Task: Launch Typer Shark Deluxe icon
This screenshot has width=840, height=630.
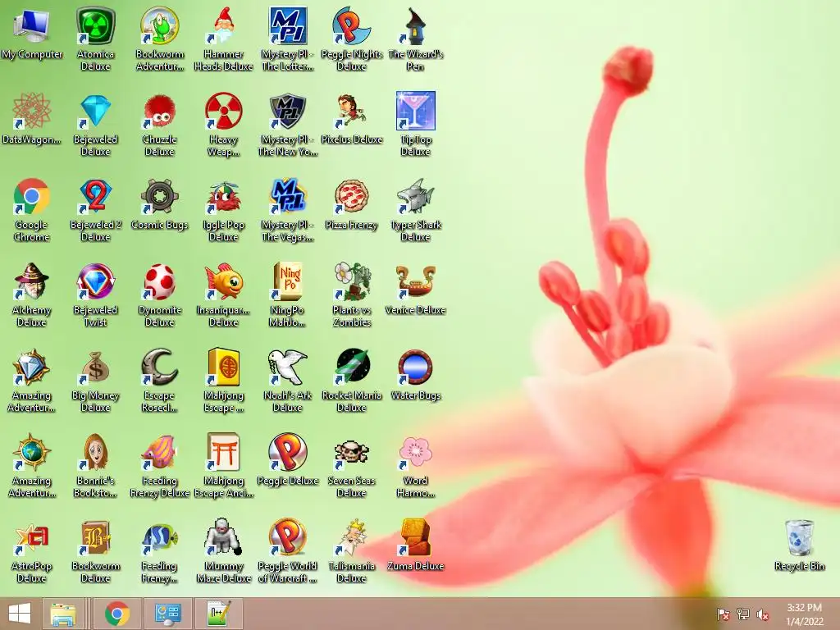Action: click(x=415, y=197)
